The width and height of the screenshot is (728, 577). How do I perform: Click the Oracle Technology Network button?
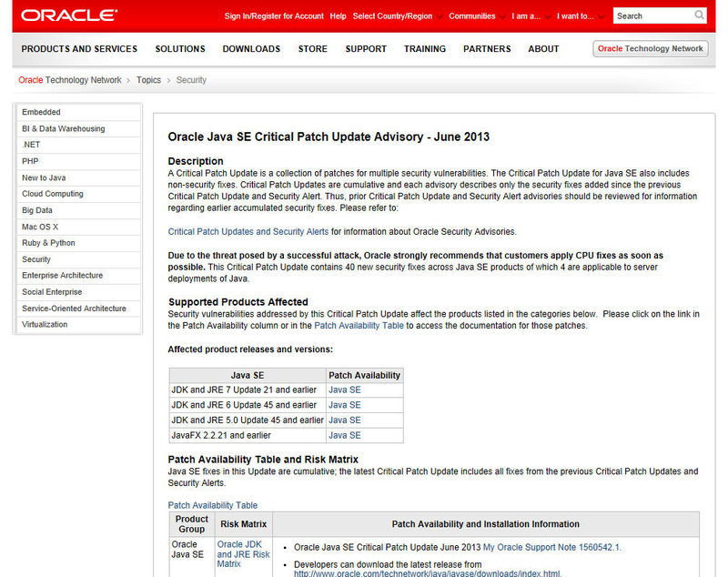[650, 49]
